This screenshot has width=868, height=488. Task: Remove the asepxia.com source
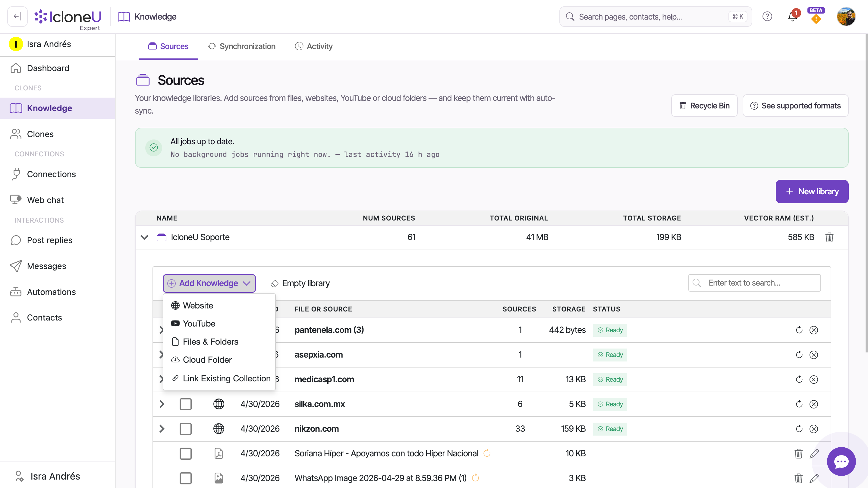pyautogui.click(x=813, y=355)
